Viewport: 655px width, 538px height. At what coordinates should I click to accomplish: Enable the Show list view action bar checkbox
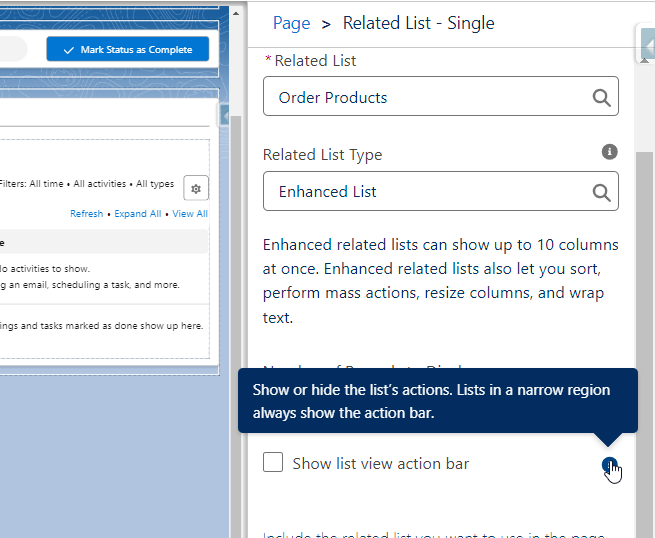[x=273, y=462]
